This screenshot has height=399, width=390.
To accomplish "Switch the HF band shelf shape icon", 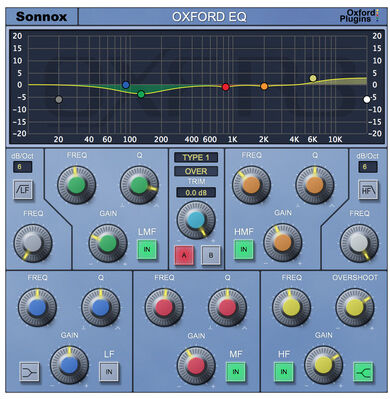I will (363, 372).
